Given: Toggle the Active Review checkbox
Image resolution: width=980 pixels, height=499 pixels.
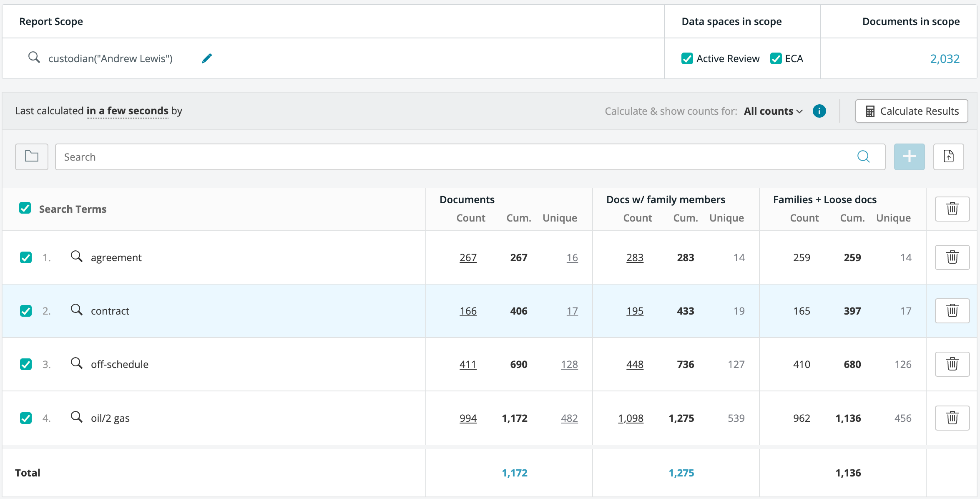Looking at the screenshot, I should click(x=687, y=58).
